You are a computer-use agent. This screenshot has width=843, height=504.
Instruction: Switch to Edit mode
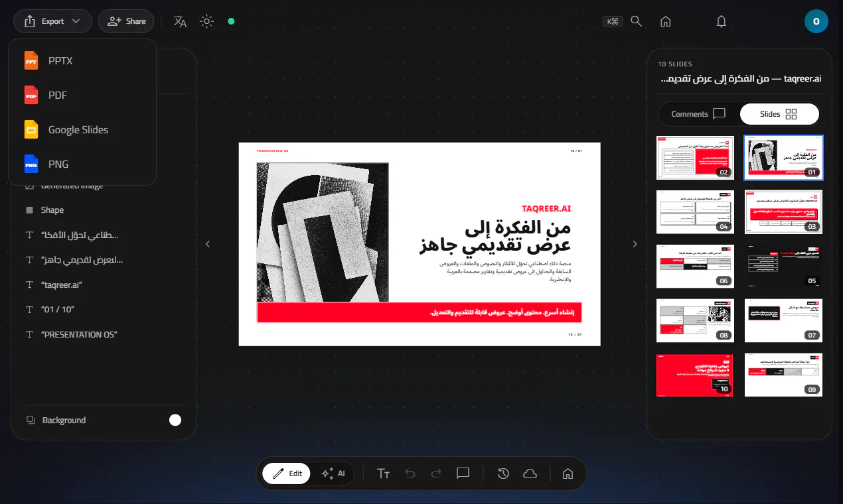point(286,473)
